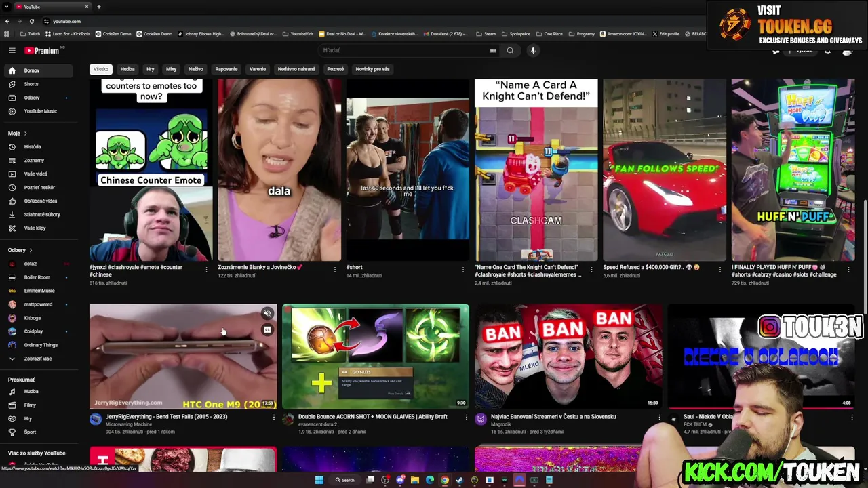Select the Hudba filter chip

pyautogui.click(x=127, y=69)
